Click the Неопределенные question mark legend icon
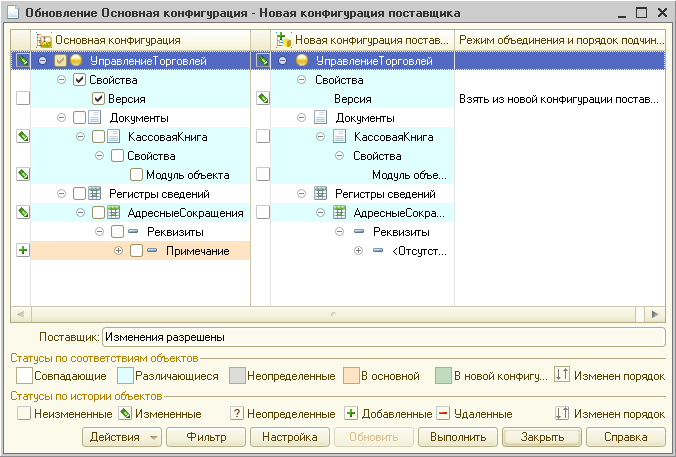This screenshot has width=676, height=457. click(236, 414)
